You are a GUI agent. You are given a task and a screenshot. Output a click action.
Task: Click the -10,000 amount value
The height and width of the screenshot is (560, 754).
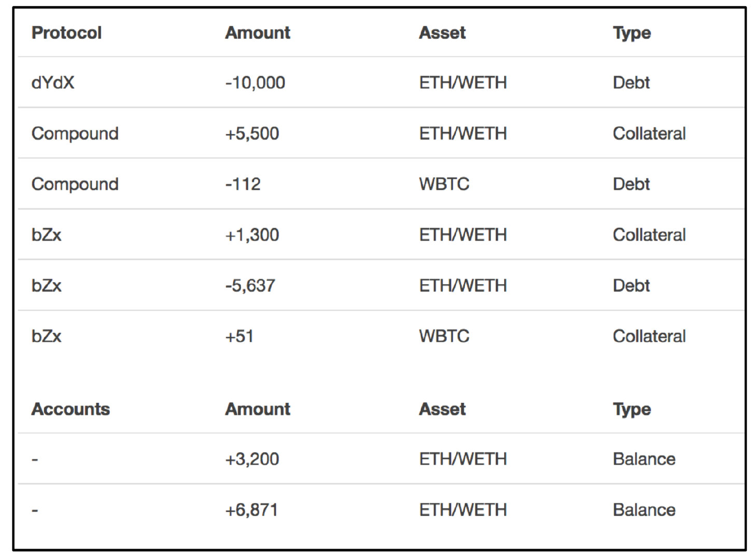pyautogui.click(x=255, y=82)
